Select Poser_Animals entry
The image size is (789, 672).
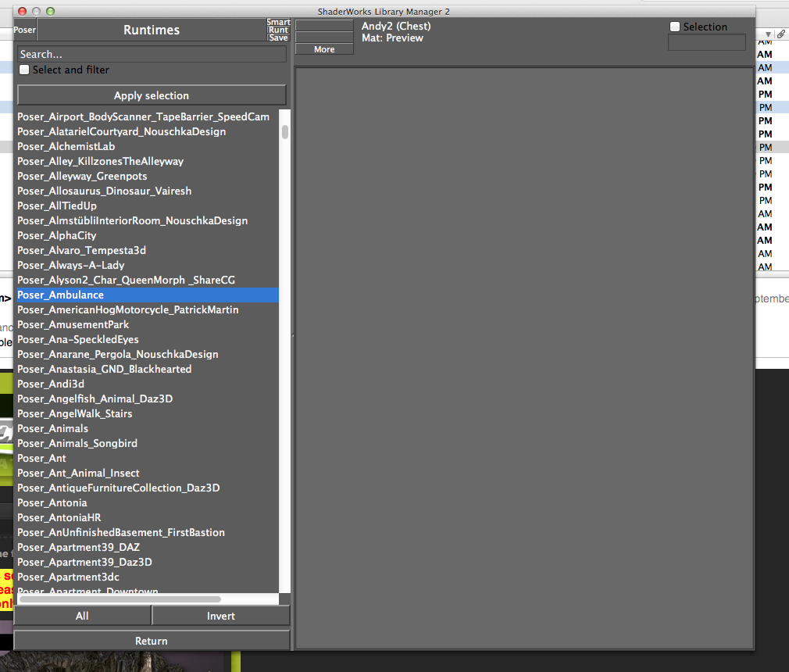[148, 428]
